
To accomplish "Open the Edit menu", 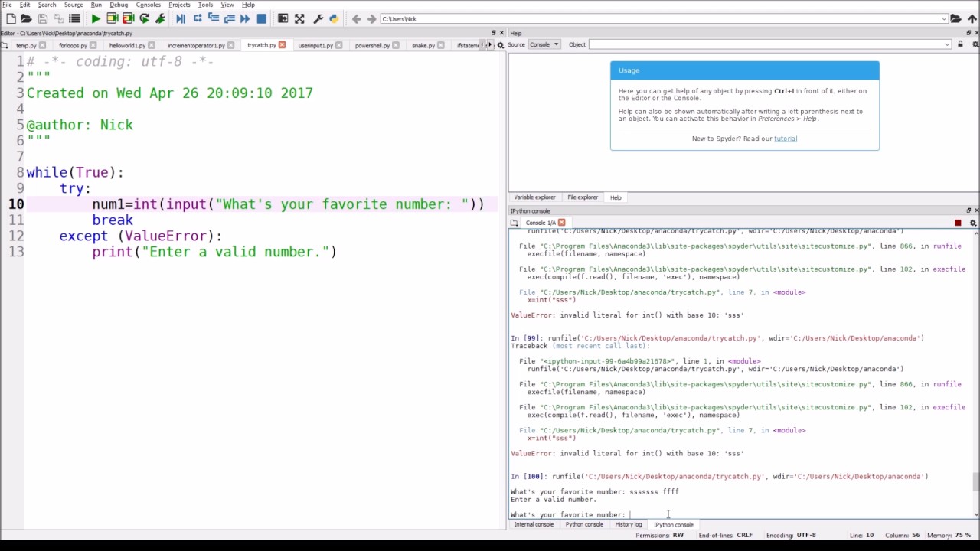I will [x=25, y=5].
